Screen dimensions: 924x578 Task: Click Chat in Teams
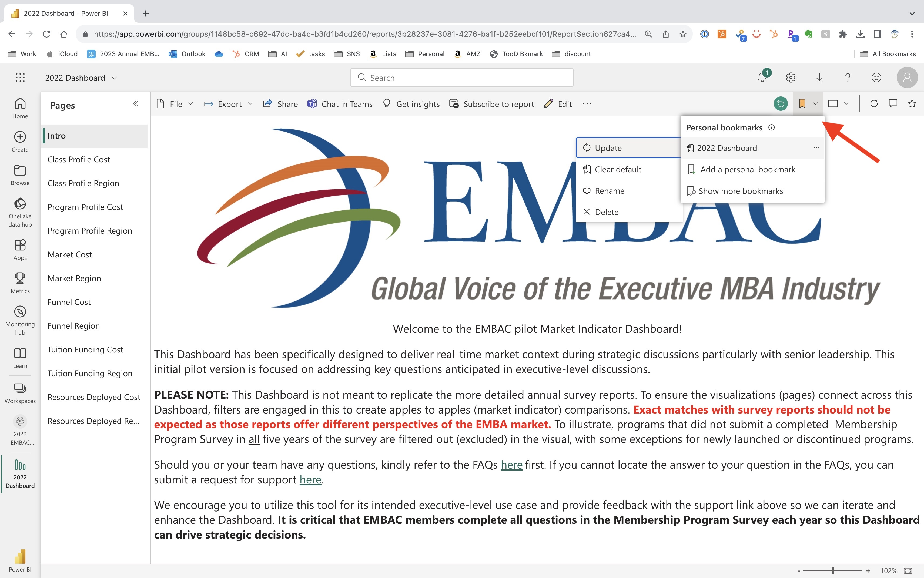click(x=340, y=104)
